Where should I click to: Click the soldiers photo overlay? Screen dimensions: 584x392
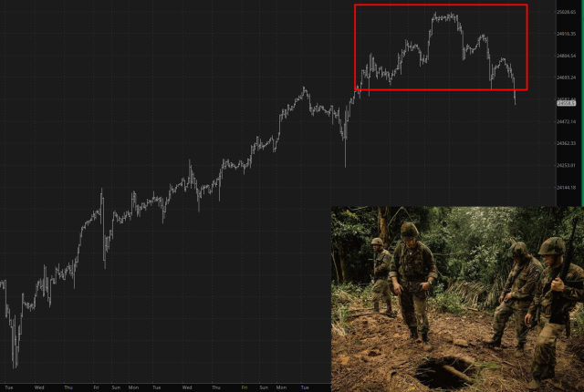point(457,299)
